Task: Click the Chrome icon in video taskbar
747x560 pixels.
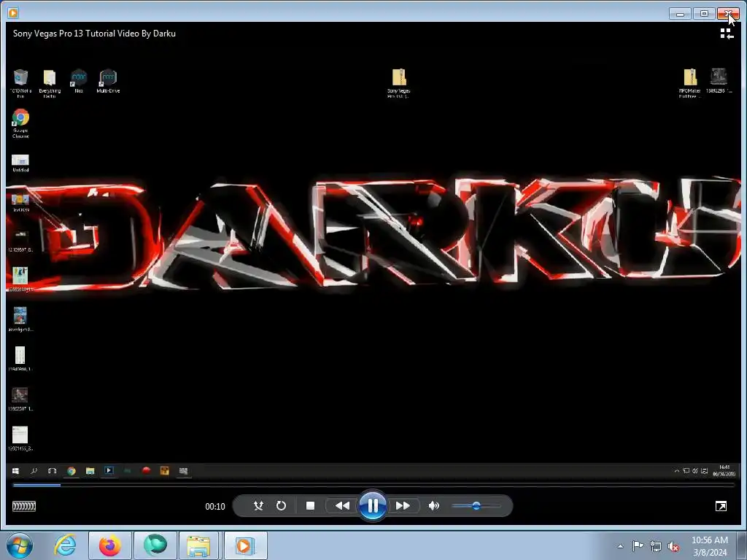Action: 71,471
